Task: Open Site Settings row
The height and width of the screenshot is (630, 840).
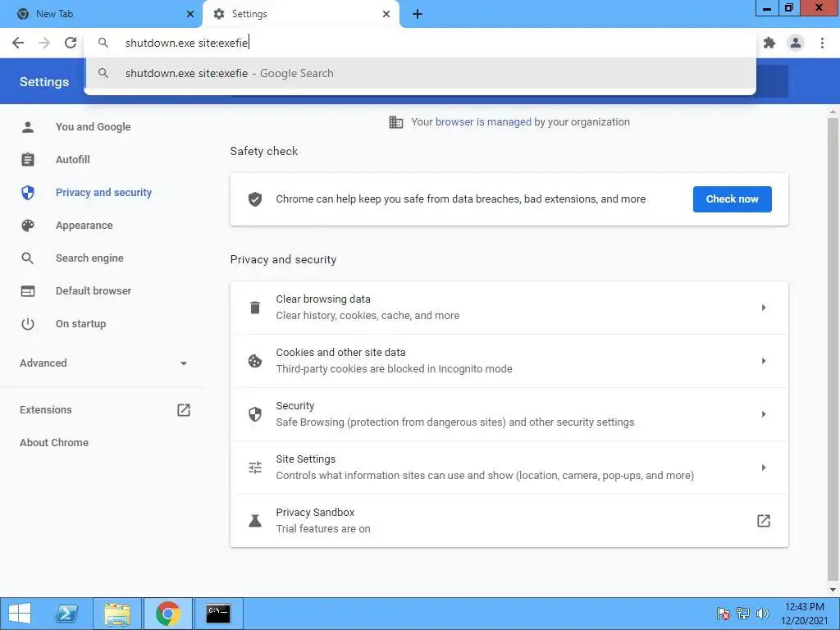Action: [509, 467]
